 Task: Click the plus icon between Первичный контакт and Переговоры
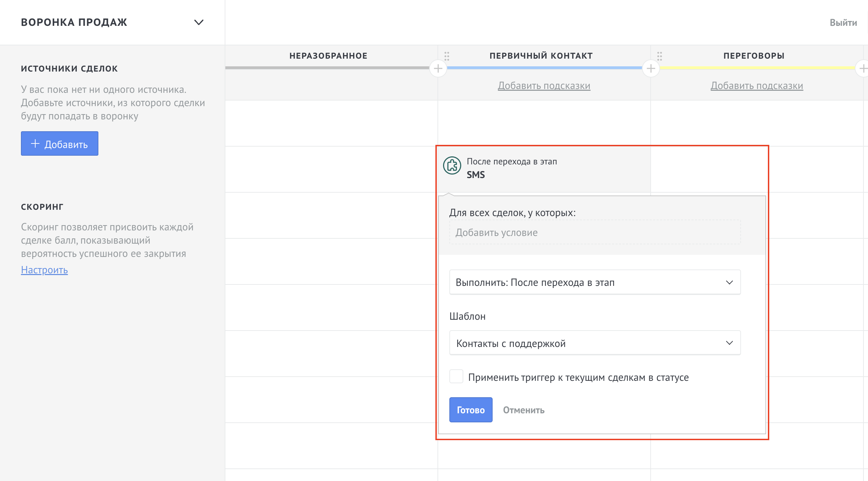tap(651, 68)
